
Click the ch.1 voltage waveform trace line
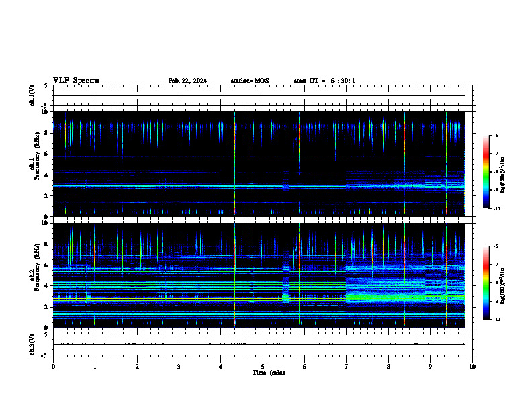click(x=259, y=95)
